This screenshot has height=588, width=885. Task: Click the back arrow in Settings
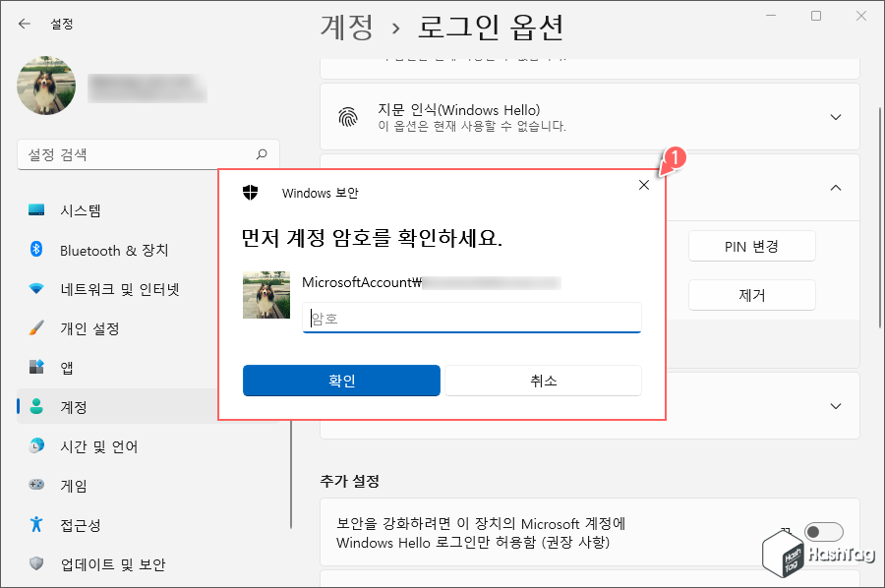coord(23,23)
